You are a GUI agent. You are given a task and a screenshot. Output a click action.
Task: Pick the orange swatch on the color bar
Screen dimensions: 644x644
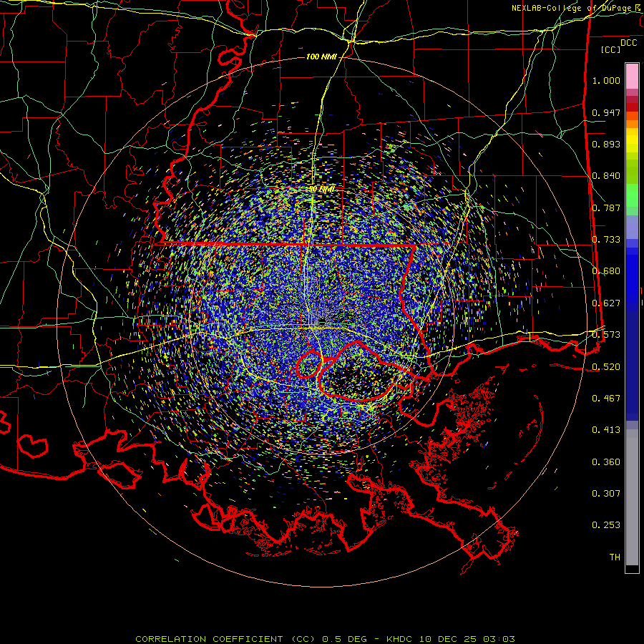[632, 124]
